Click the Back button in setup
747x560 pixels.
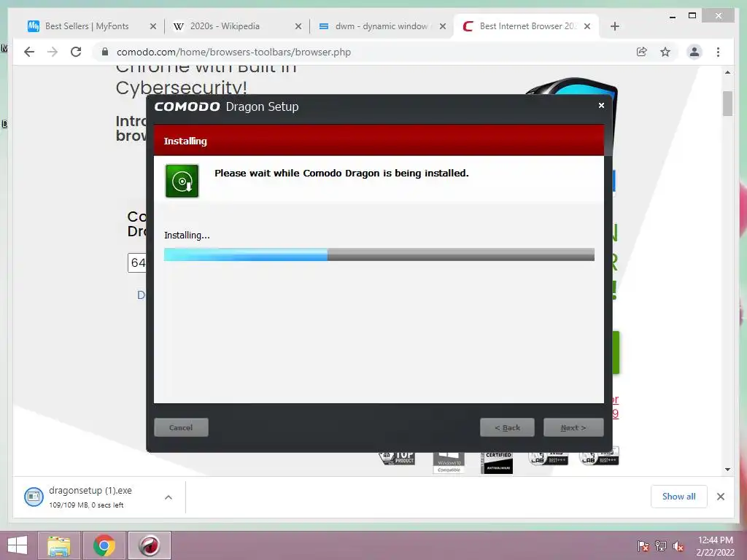click(x=508, y=427)
